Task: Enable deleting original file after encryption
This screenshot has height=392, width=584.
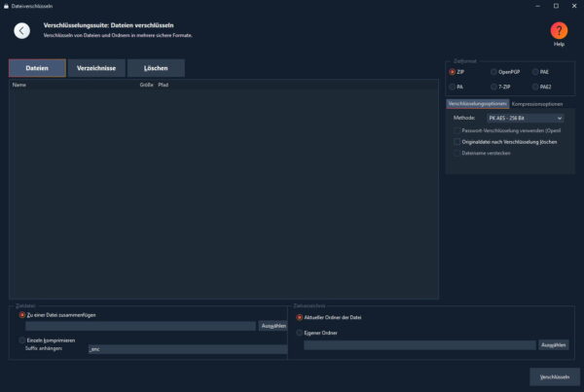Action: (x=456, y=141)
